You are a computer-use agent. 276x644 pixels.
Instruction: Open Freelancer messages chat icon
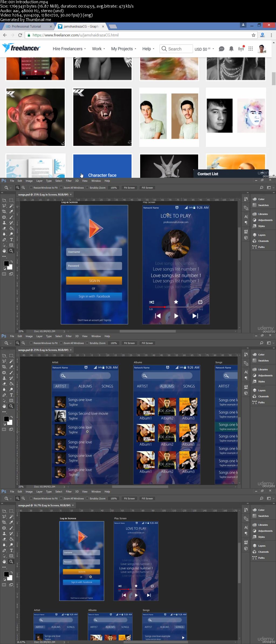click(x=222, y=49)
